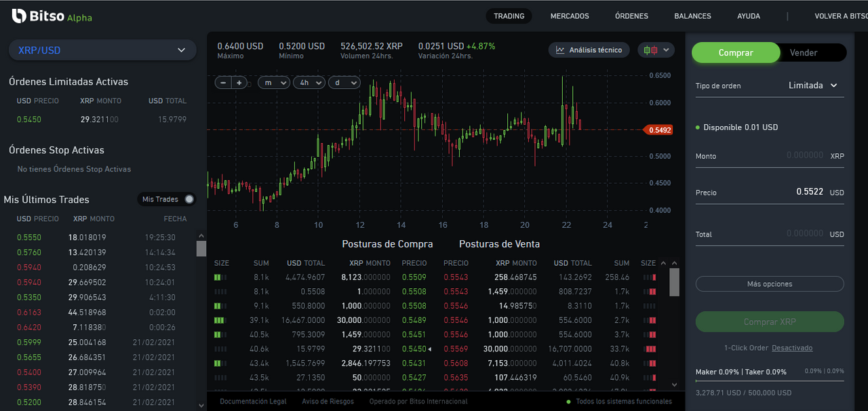The image size is (868, 411).
Task: Click the red size bars of the 30,000 ask row
Action: (x=650, y=349)
